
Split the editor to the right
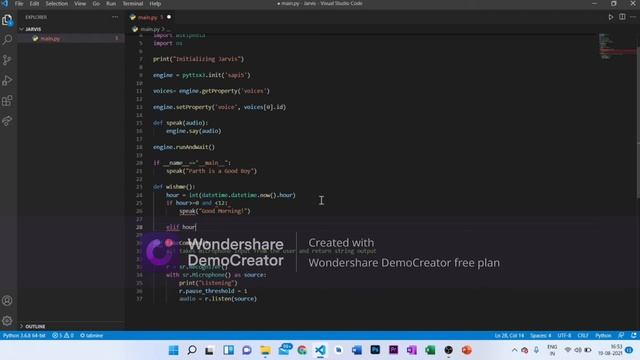(x=622, y=17)
